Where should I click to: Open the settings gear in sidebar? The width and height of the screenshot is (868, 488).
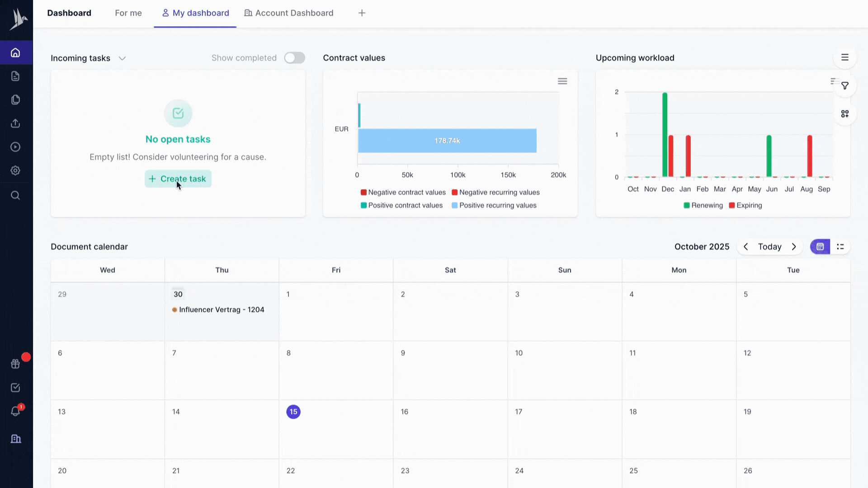(x=15, y=170)
